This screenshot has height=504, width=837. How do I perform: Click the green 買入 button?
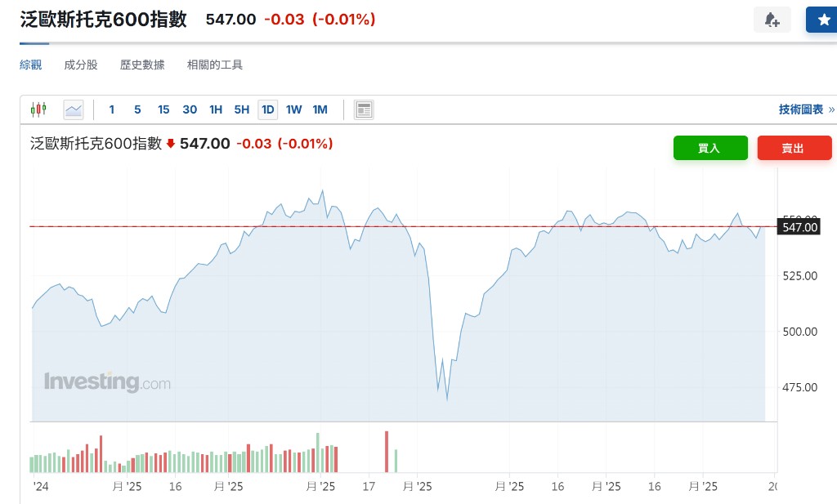tap(710, 148)
